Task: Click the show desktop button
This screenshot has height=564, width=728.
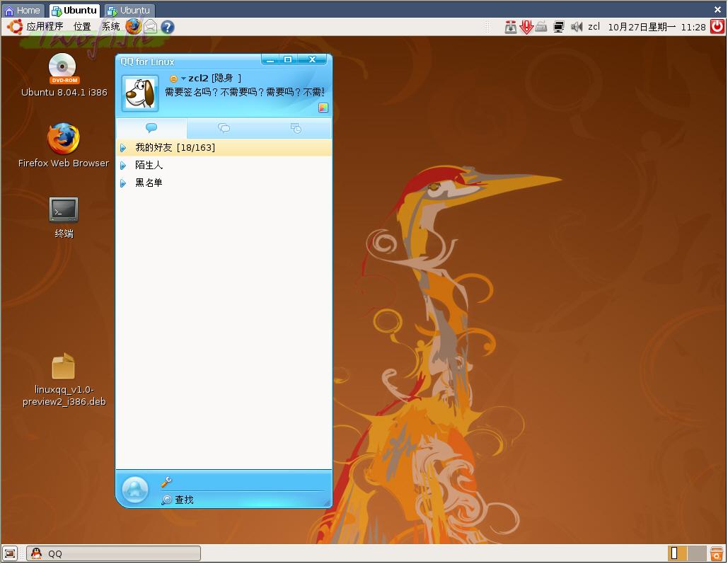Action: point(10,554)
